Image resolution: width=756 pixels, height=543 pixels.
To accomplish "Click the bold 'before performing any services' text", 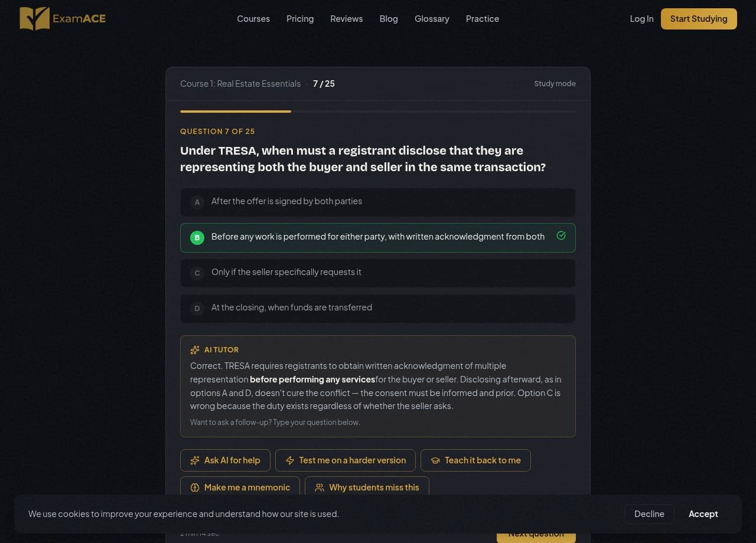I will [x=312, y=380].
